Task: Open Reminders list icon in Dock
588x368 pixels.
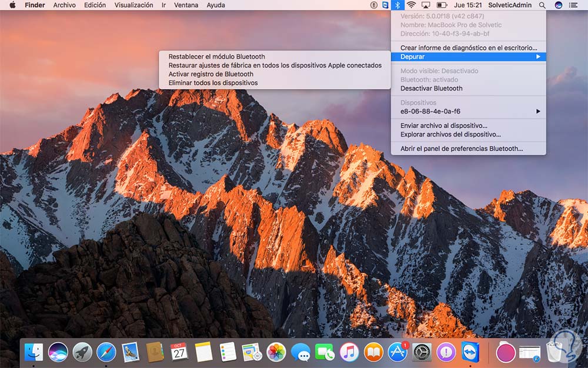Action: 228,352
